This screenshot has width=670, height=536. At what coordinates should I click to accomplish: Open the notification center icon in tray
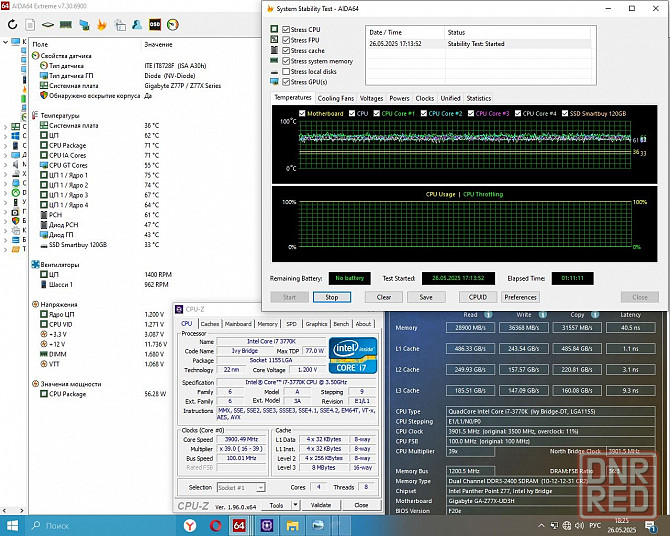[x=651, y=526]
